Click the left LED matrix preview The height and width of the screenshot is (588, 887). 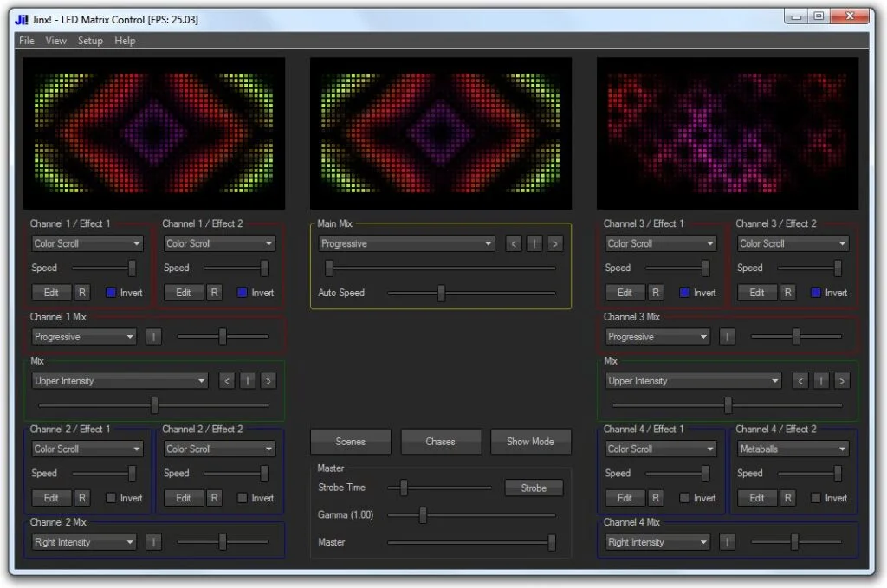point(154,133)
